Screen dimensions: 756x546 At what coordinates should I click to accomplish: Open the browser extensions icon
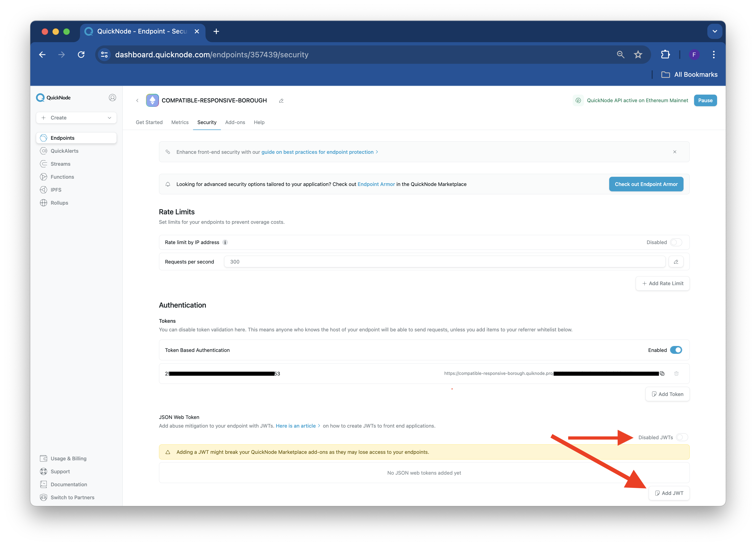tap(665, 55)
